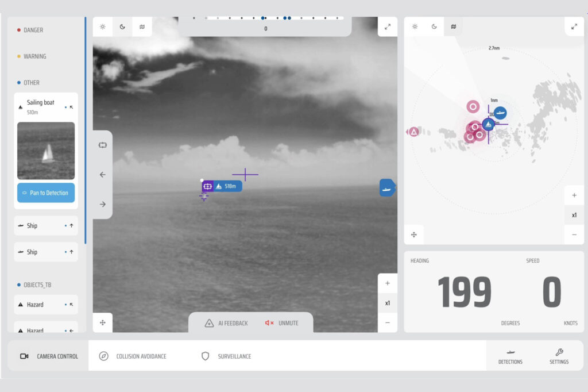Expand the radar panel to fullscreen
Viewport: 588px width, 392px height.
(574, 26)
